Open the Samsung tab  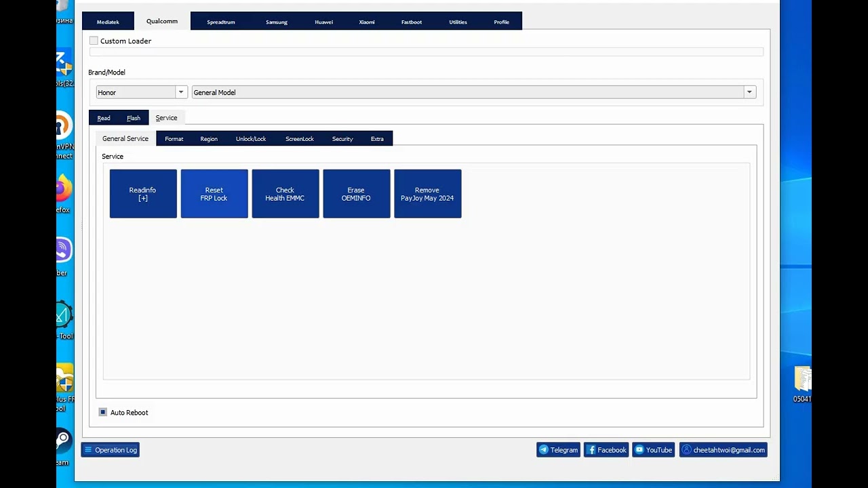tap(277, 22)
